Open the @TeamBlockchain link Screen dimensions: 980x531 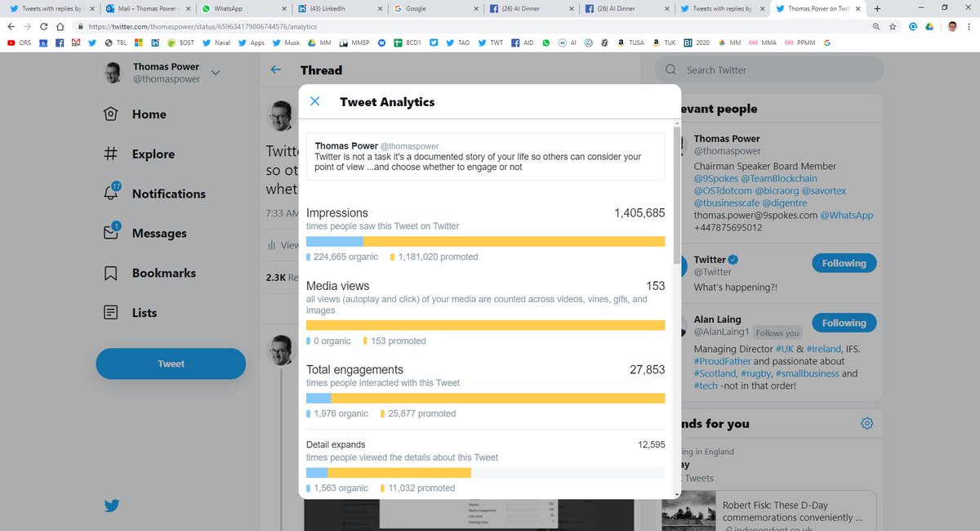[x=779, y=178]
